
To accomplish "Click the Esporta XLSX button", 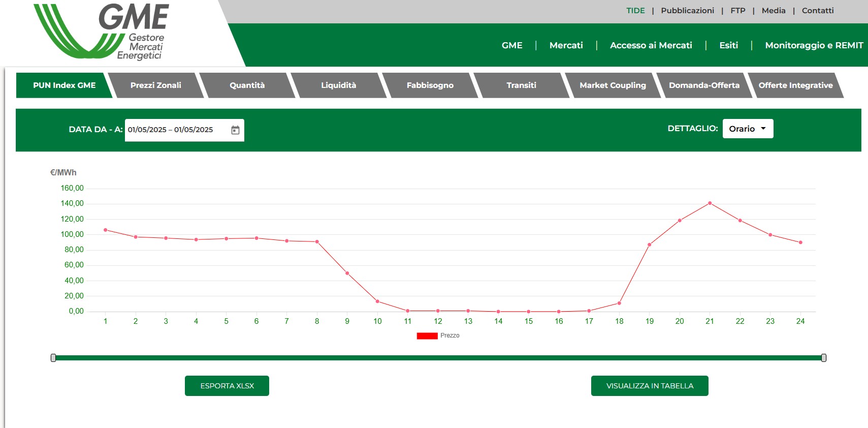I will 227,386.
